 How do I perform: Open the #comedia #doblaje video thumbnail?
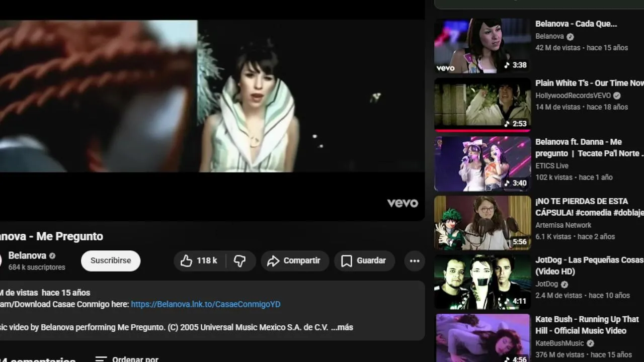tap(482, 223)
